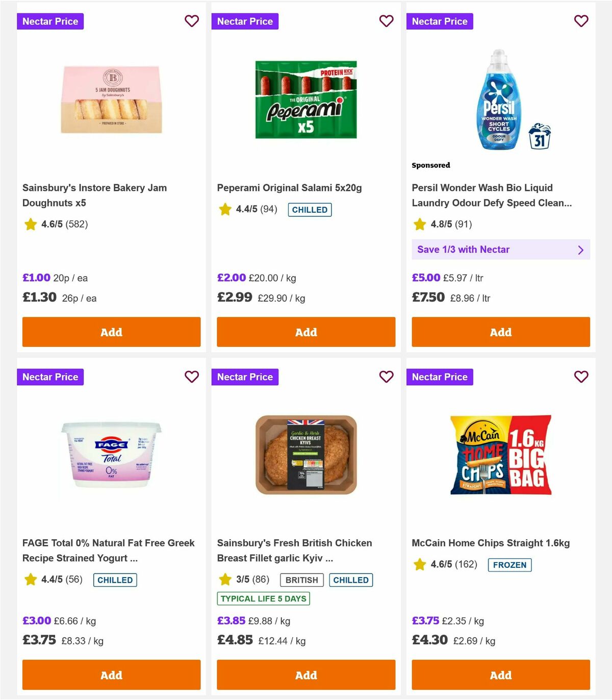Add the Persil Wonder Wash to basket
This screenshot has height=700, width=612.
[500, 332]
